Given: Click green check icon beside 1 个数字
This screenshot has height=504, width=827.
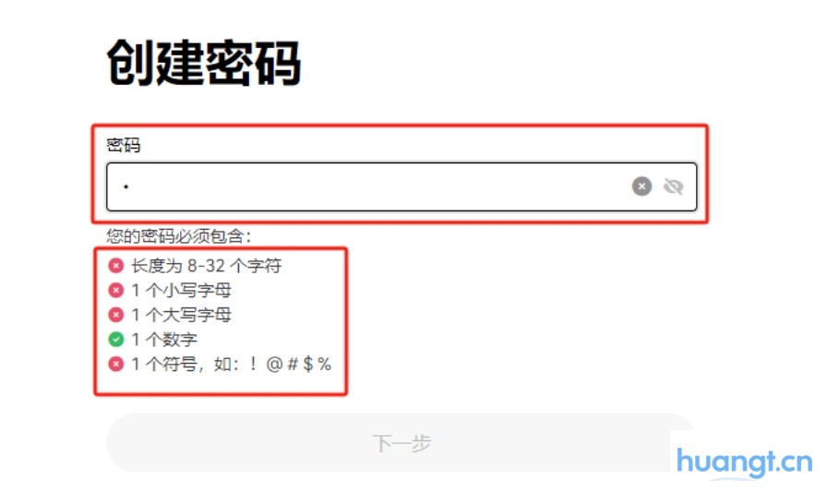Looking at the screenshot, I should [116, 339].
